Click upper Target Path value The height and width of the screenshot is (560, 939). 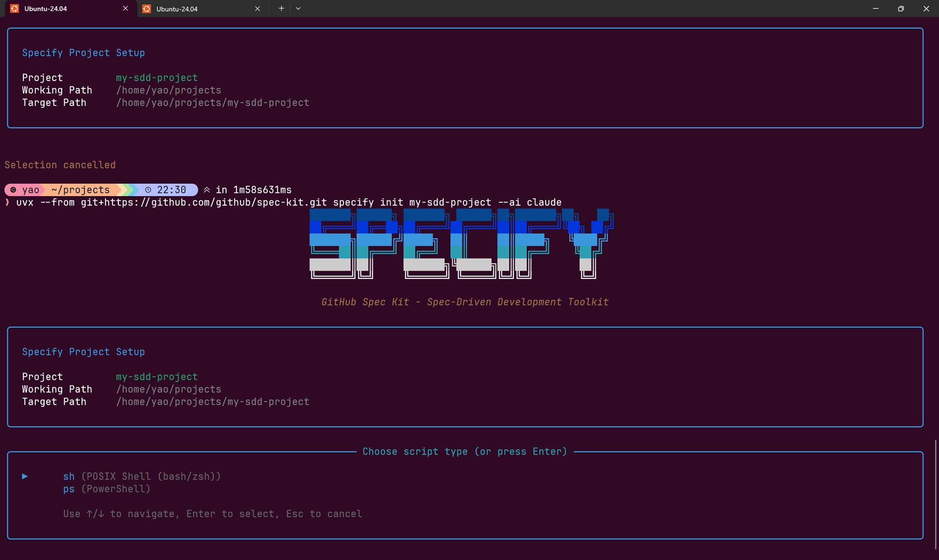coord(213,103)
